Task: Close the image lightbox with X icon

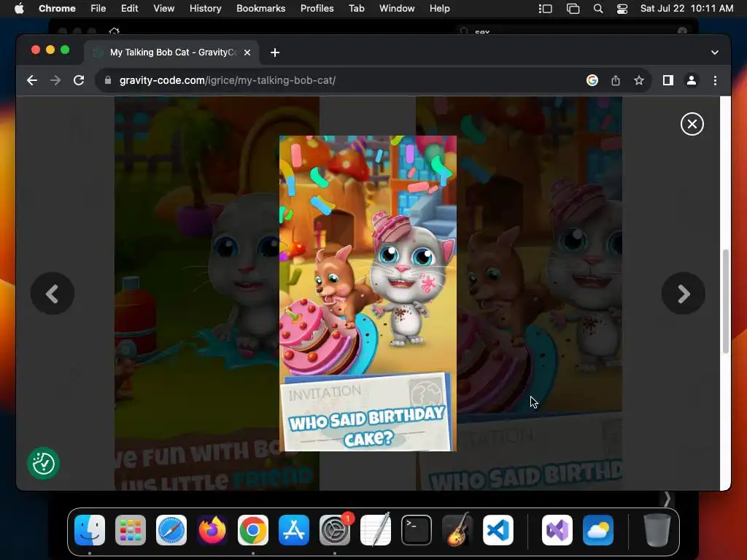Action: (692, 124)
